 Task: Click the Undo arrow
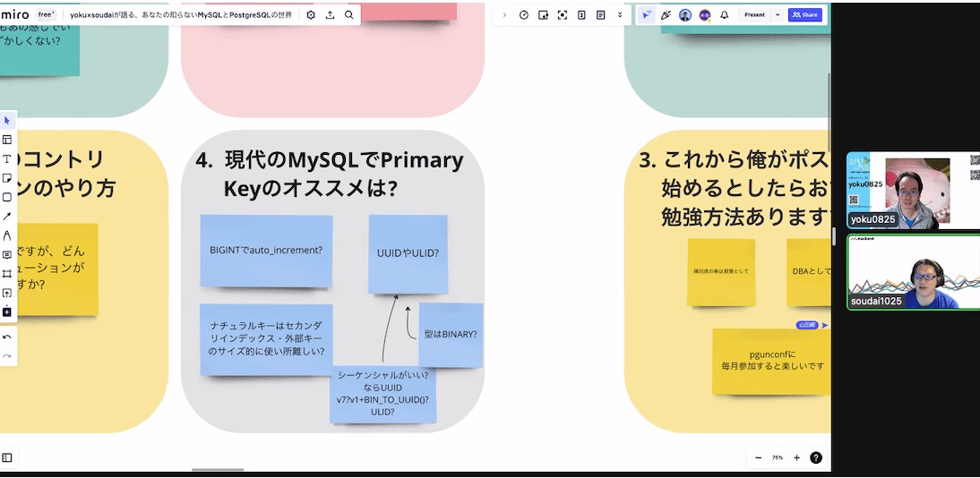7,337
